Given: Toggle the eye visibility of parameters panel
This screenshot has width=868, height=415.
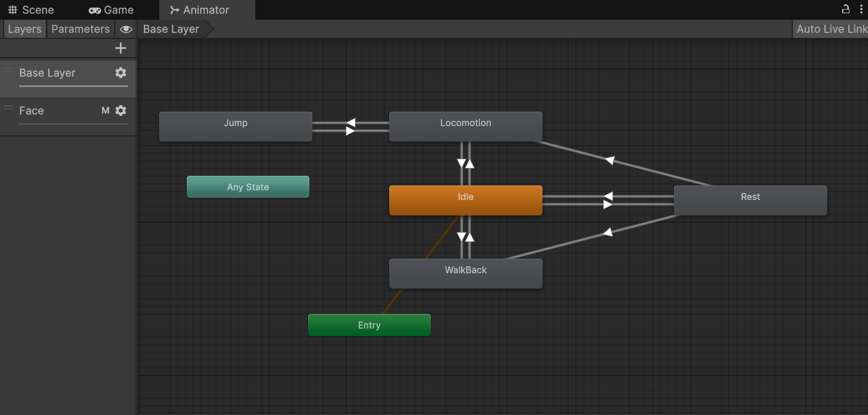Looking at the screenshot, I should 126,29.
